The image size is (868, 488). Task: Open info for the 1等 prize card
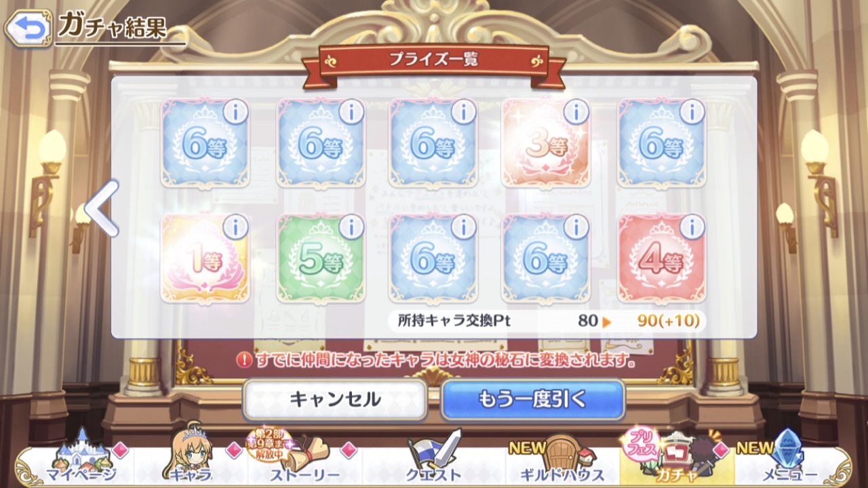(235, 227)
